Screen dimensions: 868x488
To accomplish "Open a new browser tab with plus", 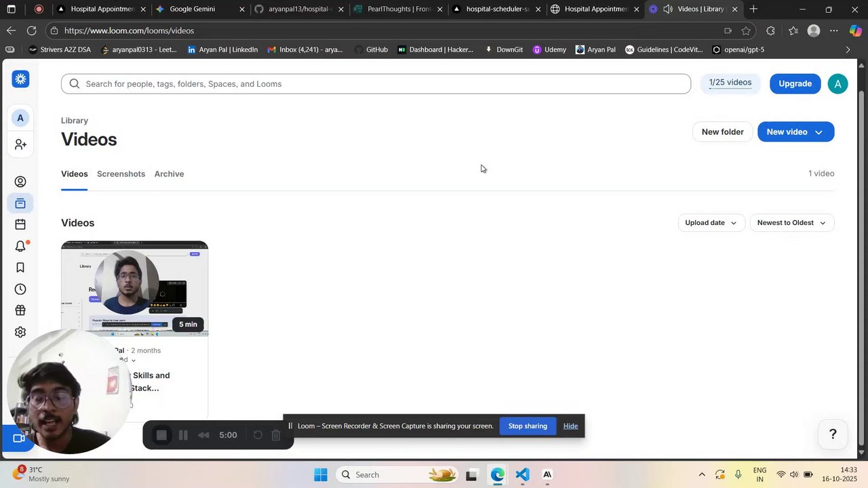I will (x=753, y=9).
